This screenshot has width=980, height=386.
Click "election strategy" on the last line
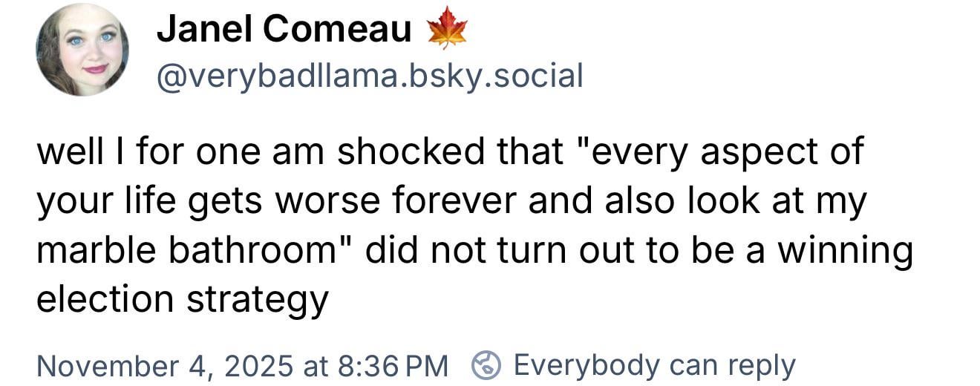182,299
